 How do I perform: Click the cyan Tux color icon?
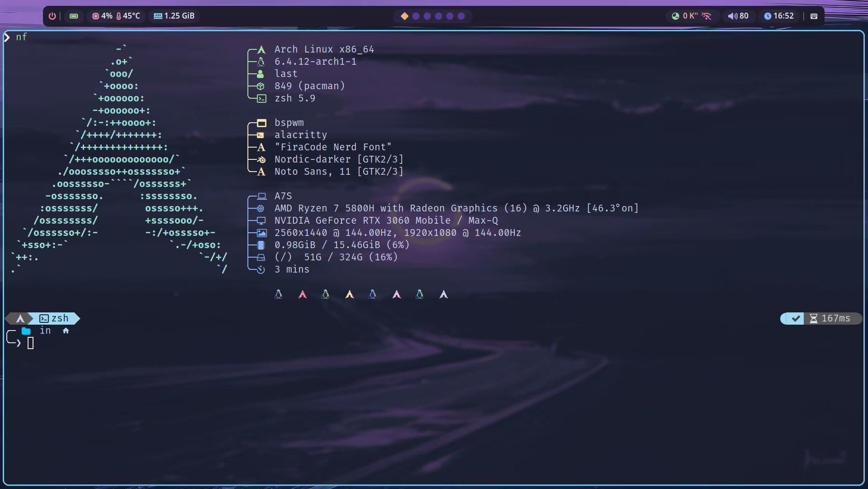(x=420, y=294)
